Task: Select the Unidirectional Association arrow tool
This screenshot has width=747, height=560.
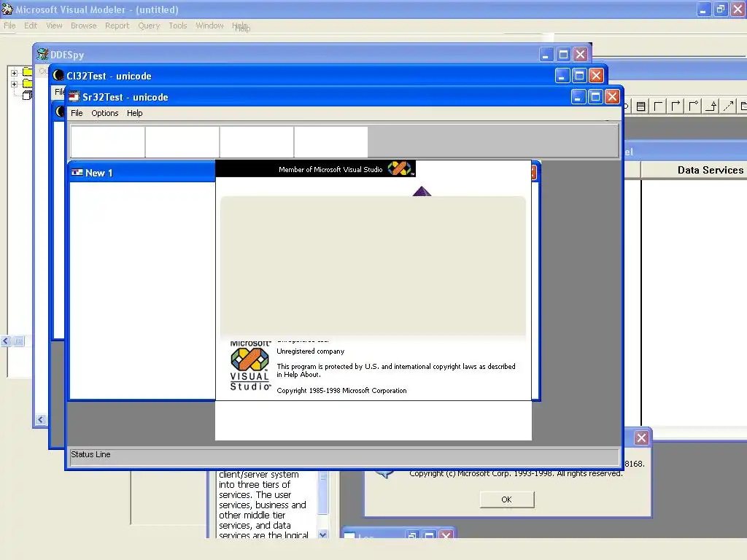Action: [676, 106]
